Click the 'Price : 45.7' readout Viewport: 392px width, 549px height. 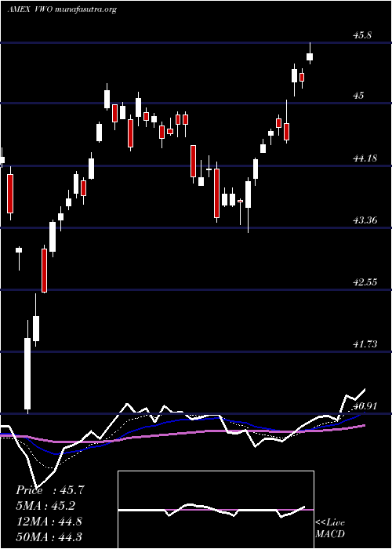click(x=50, y=490)
